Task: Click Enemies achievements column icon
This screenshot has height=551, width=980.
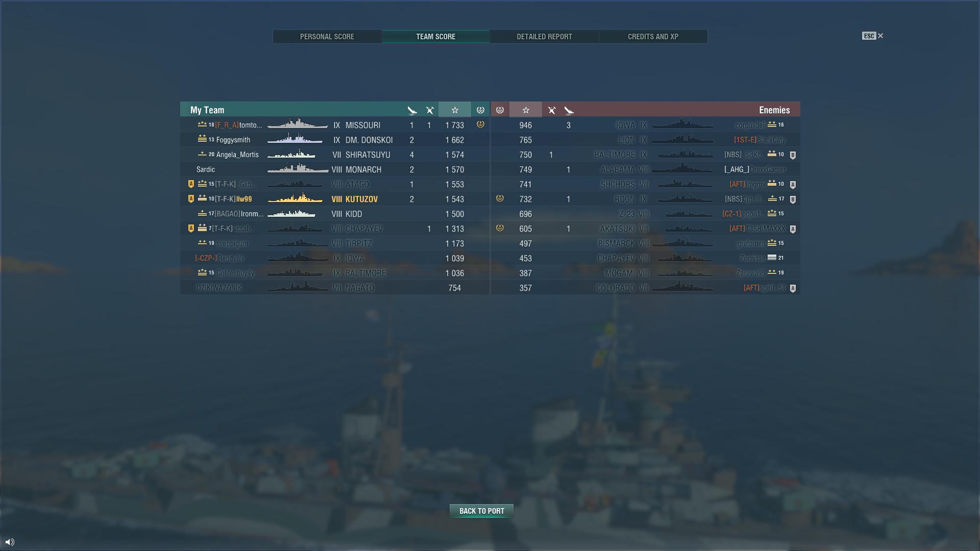Action: click(x=500, y=110)
